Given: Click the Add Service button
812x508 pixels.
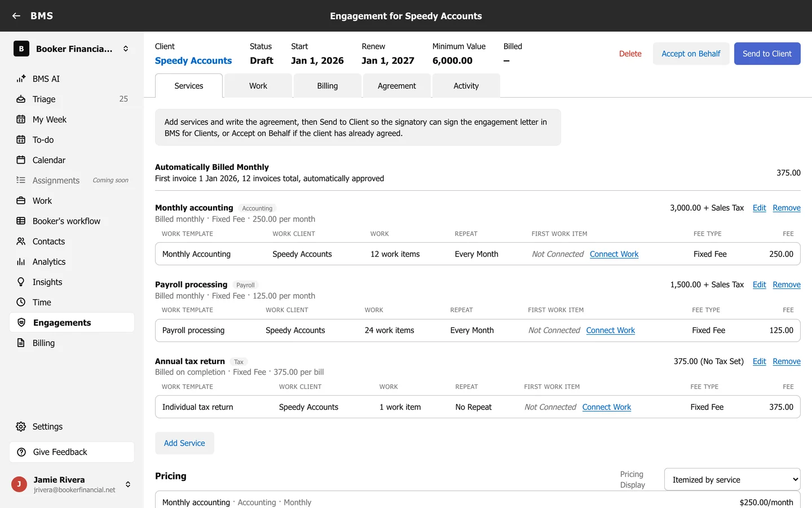Looking at the screenshot, I should click(x=184, y=443).
